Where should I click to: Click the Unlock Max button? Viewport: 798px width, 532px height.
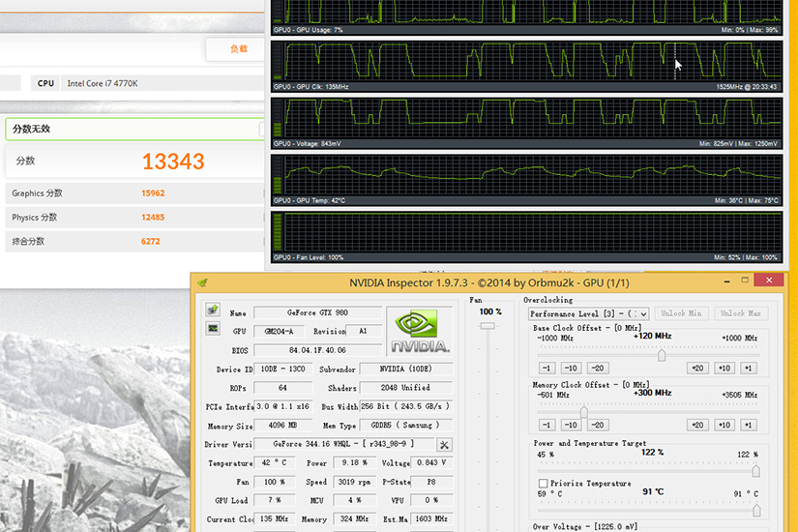[x=741, y=313]
